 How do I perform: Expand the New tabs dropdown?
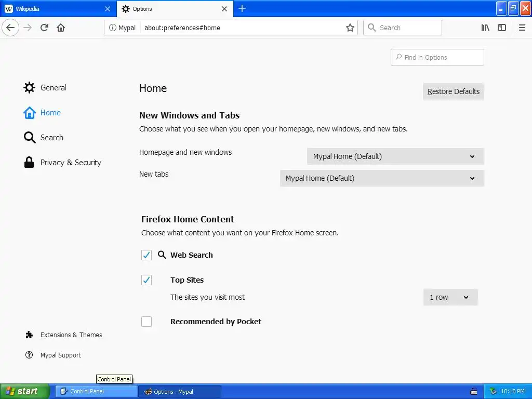382,178
